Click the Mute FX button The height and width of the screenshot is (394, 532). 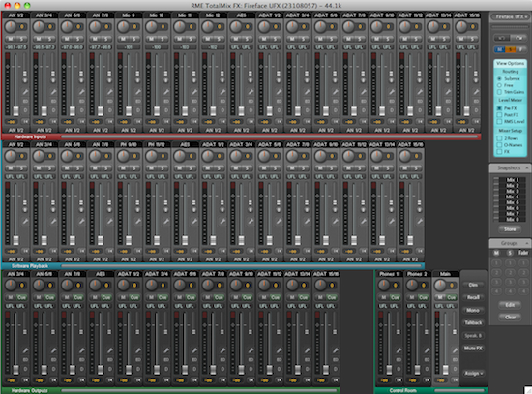coord(473,349)
